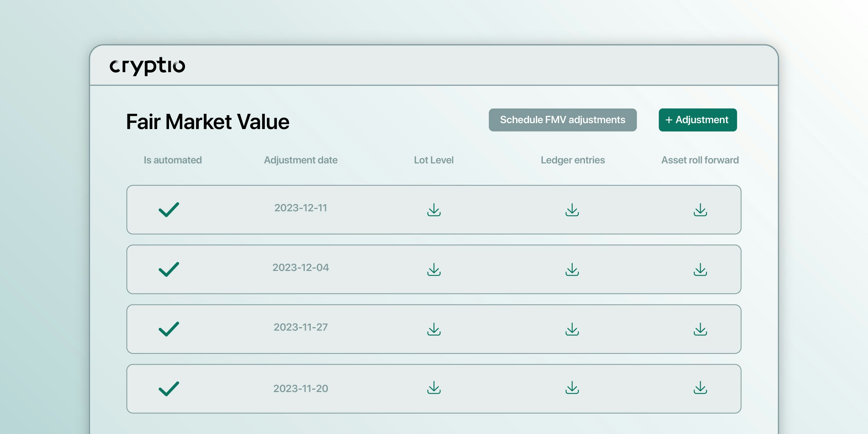Click the cryptio logo
Viewport: 868px width, 434px height.
coord(147,66)
